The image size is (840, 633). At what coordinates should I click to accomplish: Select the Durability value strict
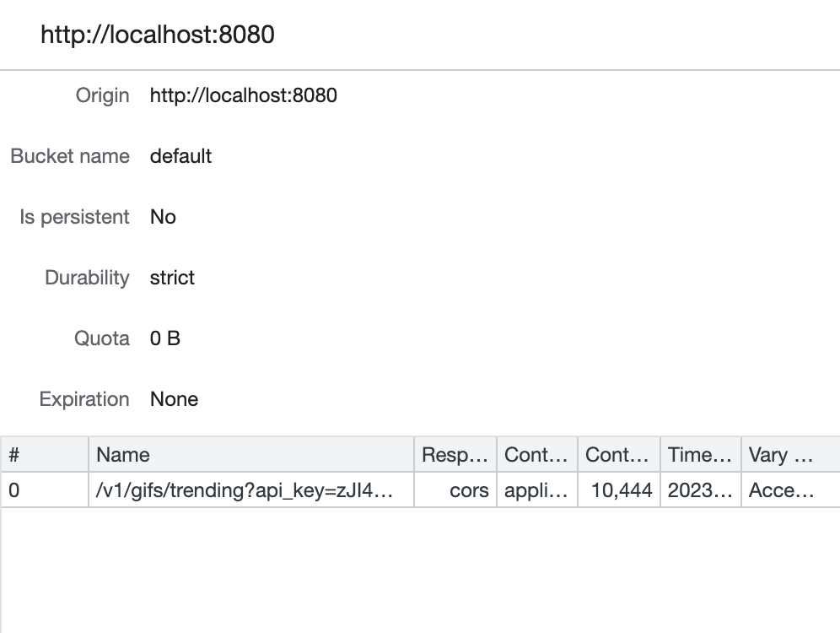172,278
